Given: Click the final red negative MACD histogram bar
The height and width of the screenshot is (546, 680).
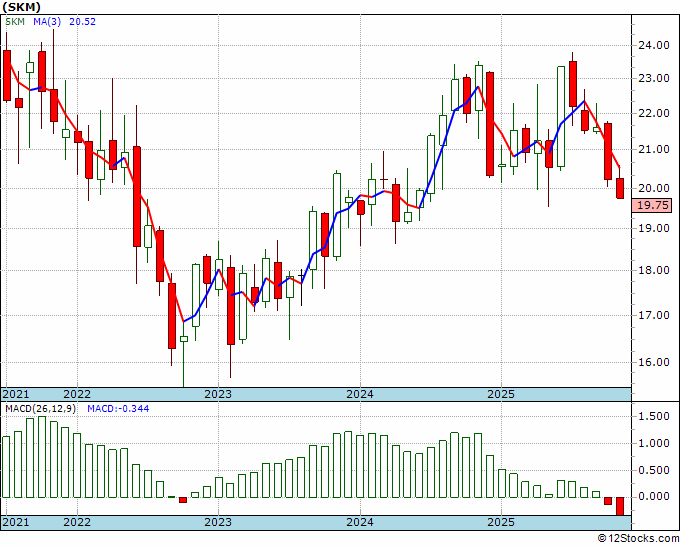Looking at the screenshot, I should [620, 506].
